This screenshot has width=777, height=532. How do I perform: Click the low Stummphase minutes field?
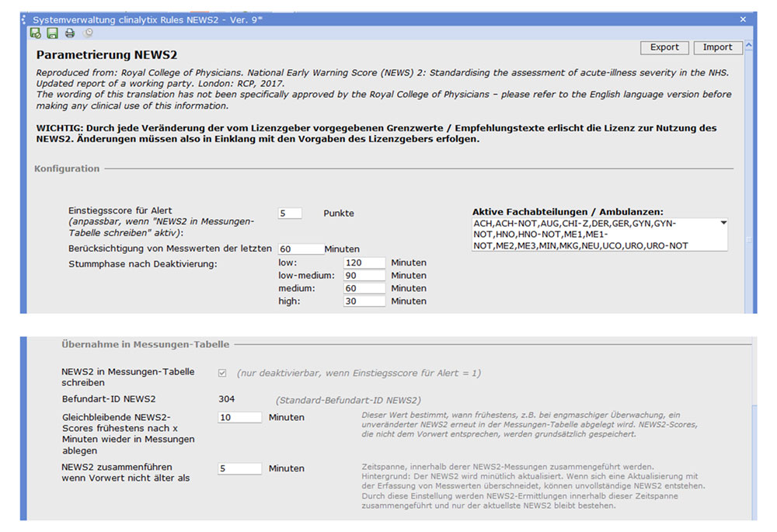(x=364, y=263)
